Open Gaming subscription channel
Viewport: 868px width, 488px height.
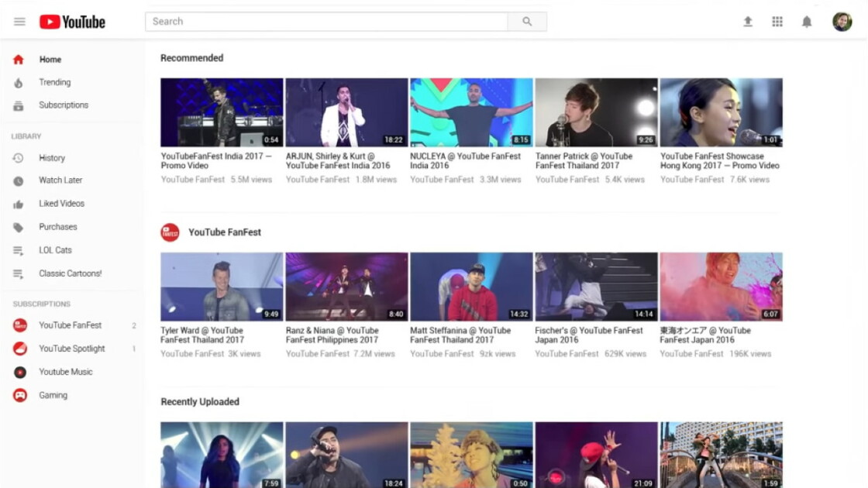coord(53,395)
